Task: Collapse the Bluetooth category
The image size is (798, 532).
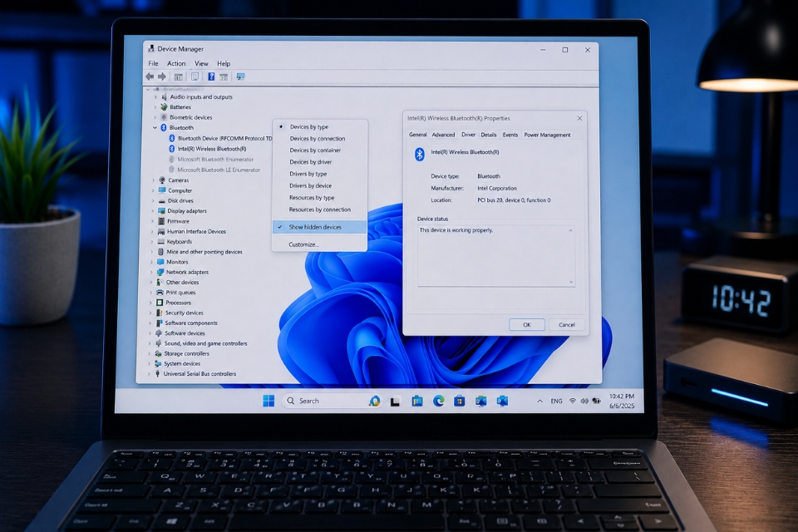Action: (x=155, y=128)
